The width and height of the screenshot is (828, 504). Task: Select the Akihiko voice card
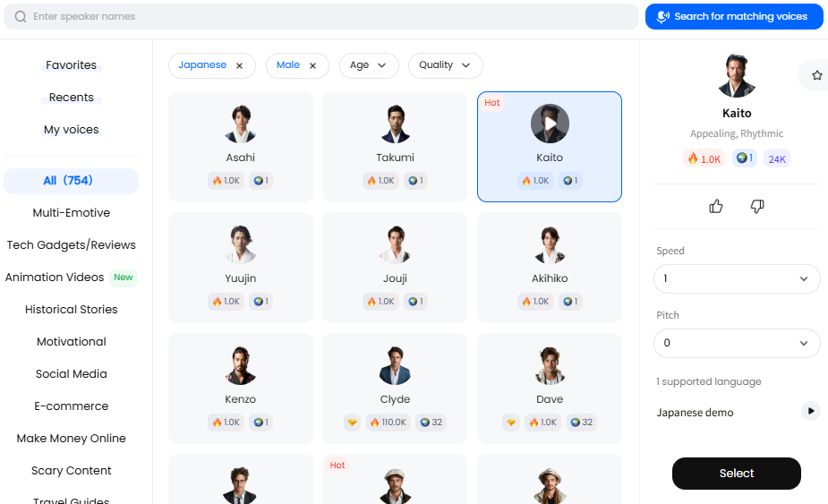tap(550, 268)
